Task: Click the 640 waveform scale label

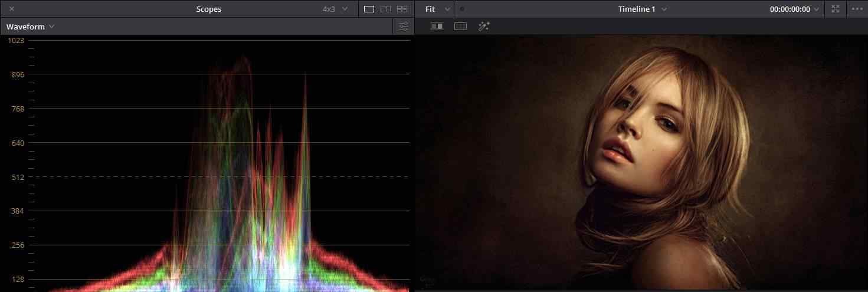Action: click(x=18, y=143)
